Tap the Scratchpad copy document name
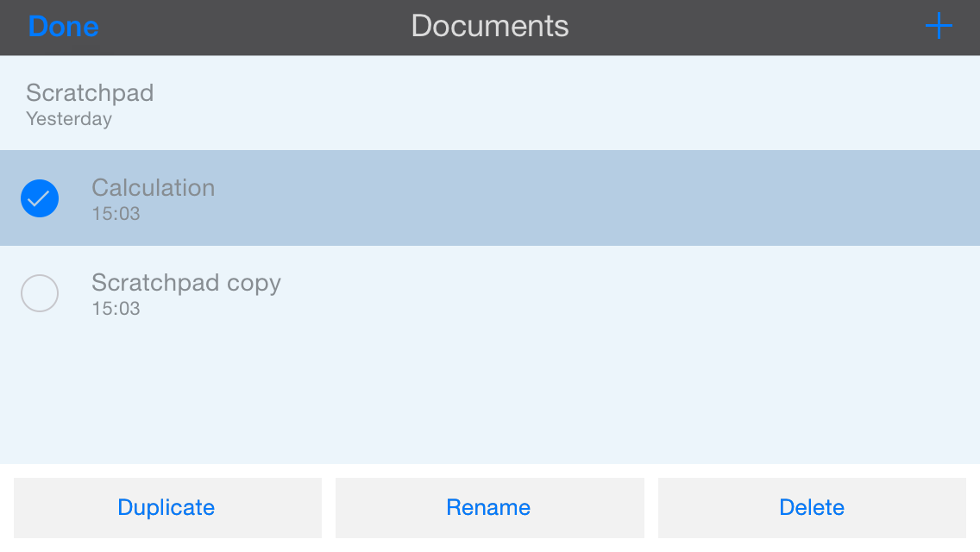 point(186,283)
